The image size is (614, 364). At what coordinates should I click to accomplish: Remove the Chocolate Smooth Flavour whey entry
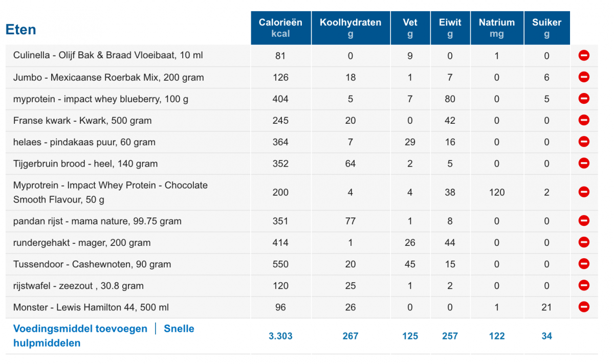(584, 192)
